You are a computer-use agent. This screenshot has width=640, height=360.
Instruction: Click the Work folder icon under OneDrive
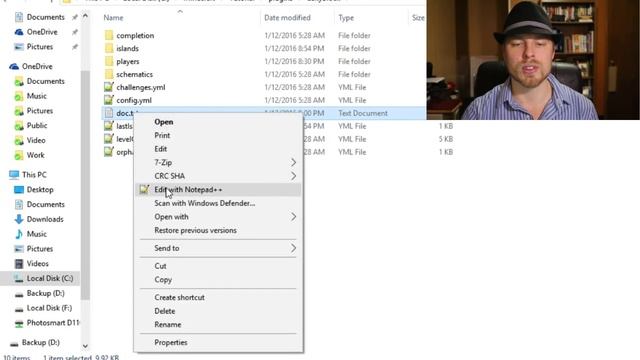[19, 155]
